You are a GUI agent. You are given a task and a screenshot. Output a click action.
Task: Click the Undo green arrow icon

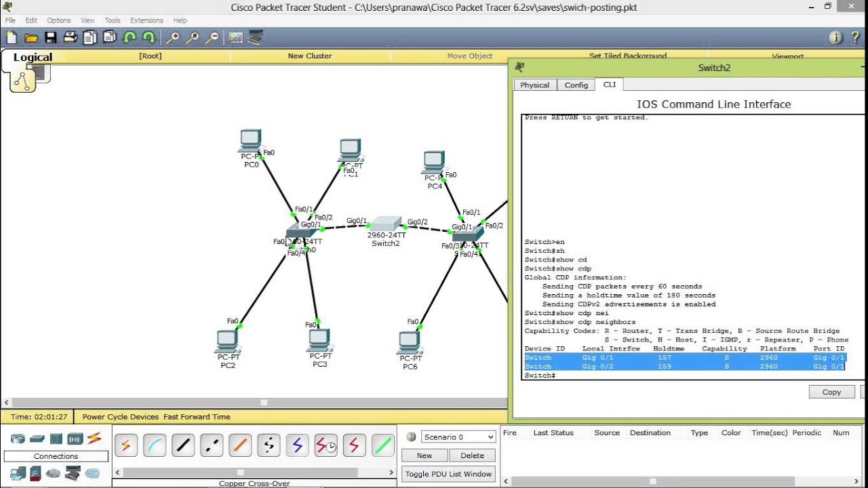(x=129, y=38)
